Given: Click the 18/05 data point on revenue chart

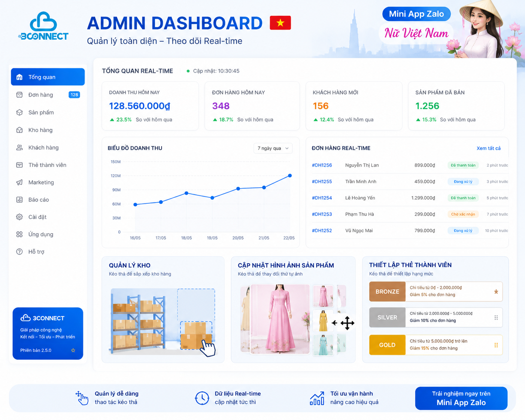Looking at the screenshot, I should 186,193.
